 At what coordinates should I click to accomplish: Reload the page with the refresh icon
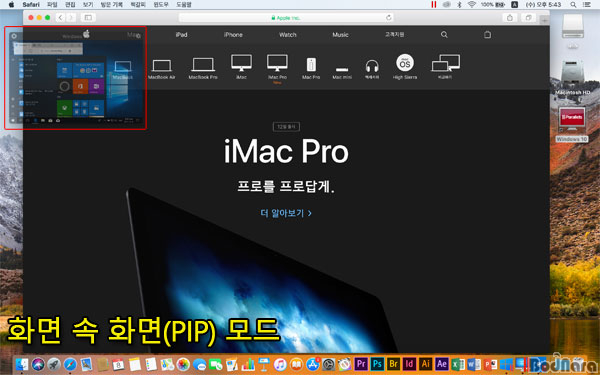point(389,18)
